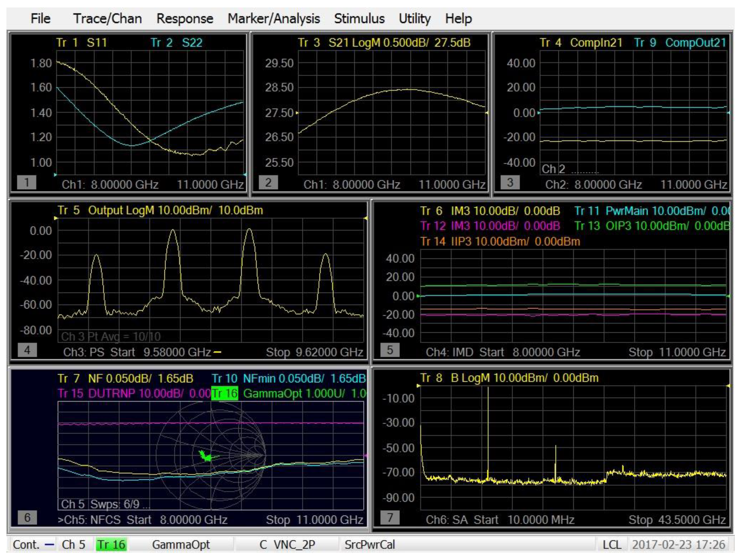Image resolution: width=742 pixels, height=560 pixels.
Task: Click C VNC_2P correction status
Action: [287, 544]
